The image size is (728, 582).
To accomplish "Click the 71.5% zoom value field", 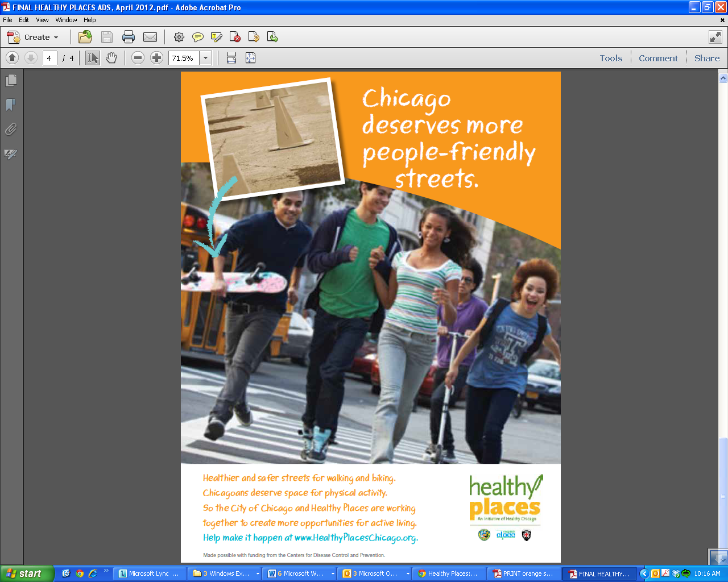I will click(x=184, y=58).
